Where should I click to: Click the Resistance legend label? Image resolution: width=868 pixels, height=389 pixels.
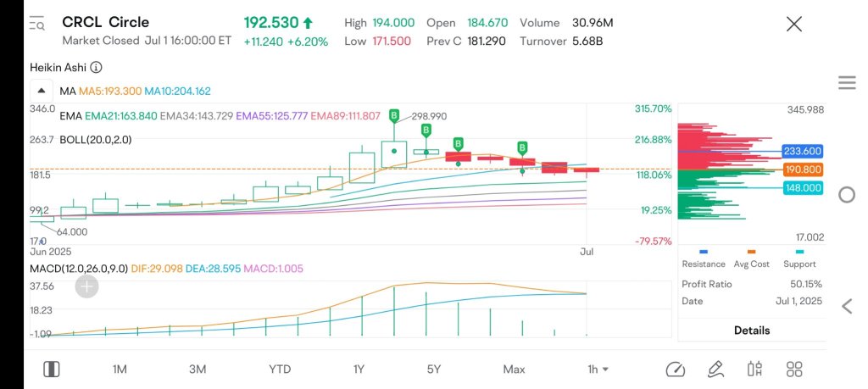(x=704, y=264)
